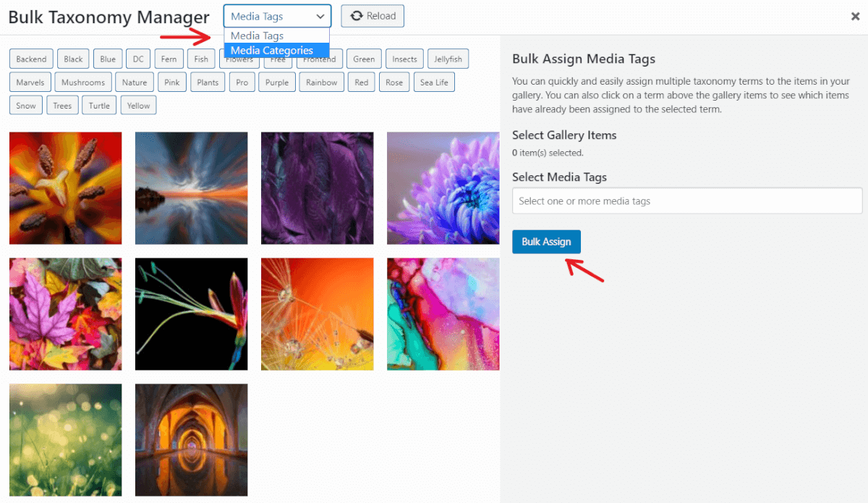Select the green grass bokeh thumbnail

tap(66, 440)
